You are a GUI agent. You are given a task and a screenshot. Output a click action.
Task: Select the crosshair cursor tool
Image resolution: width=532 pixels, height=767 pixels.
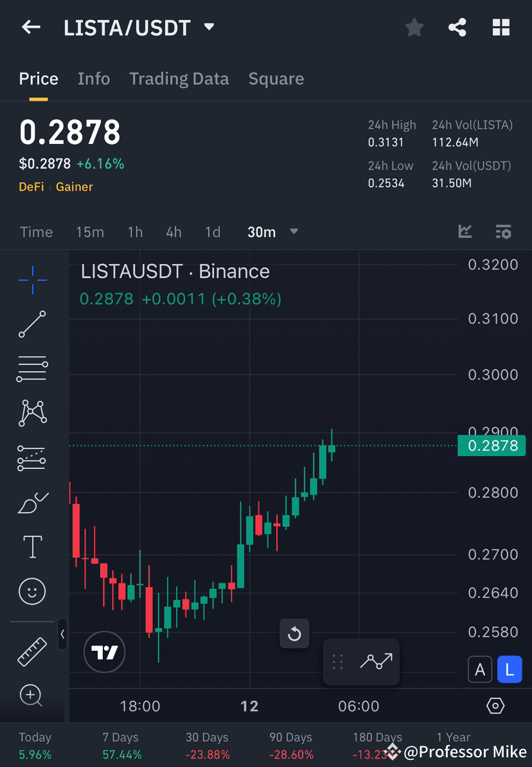point(32,279)
